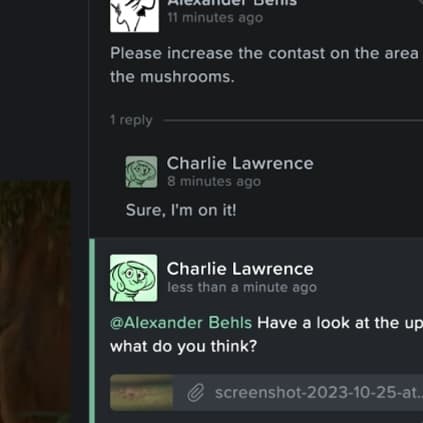
Task: Select the comment about increasing the contrast
Action: pos(266,65)
